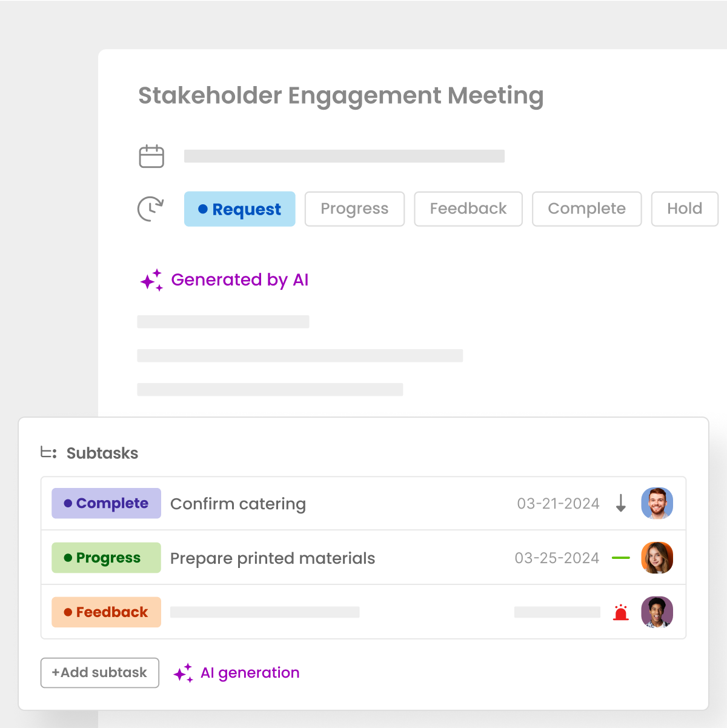Click the red alarm icon on the Feedback subtask
This screenshot has height=728, width=727.
click(x=620, y=612)
